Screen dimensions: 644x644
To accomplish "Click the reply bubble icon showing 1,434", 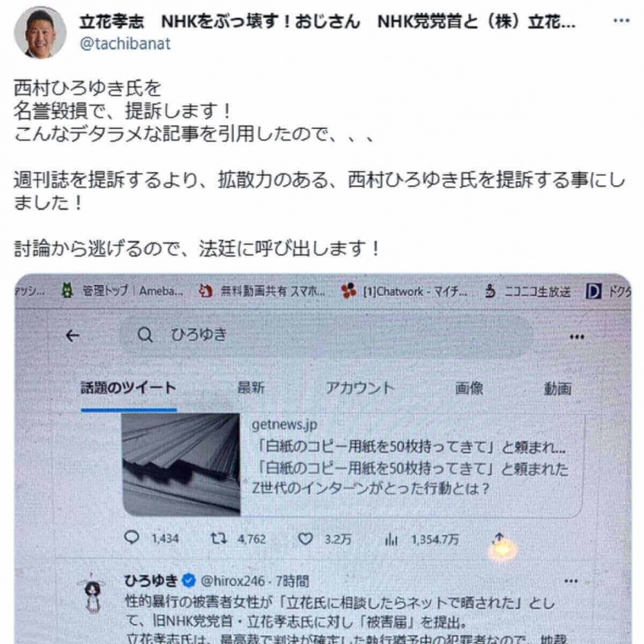I will (132, 537).
